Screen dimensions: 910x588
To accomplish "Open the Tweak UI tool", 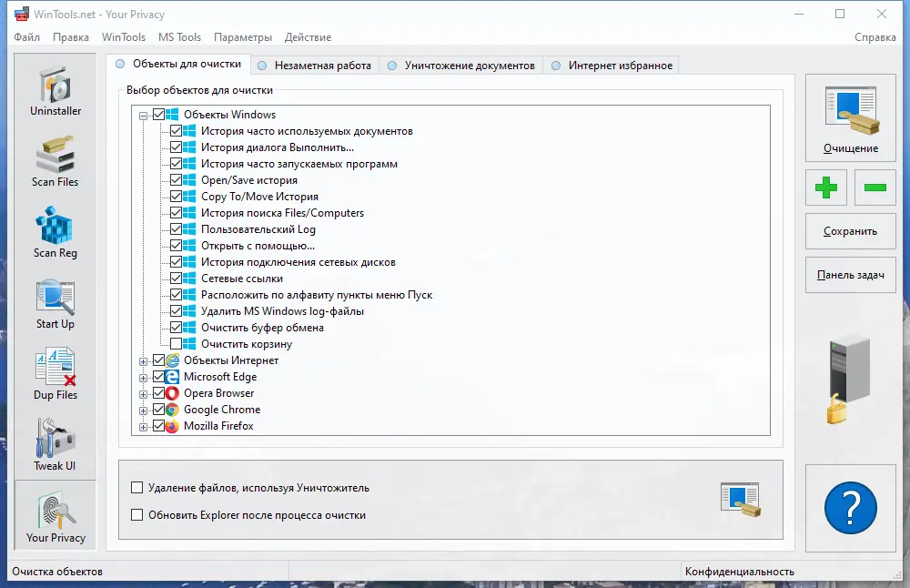I will (x=56, y=446).
